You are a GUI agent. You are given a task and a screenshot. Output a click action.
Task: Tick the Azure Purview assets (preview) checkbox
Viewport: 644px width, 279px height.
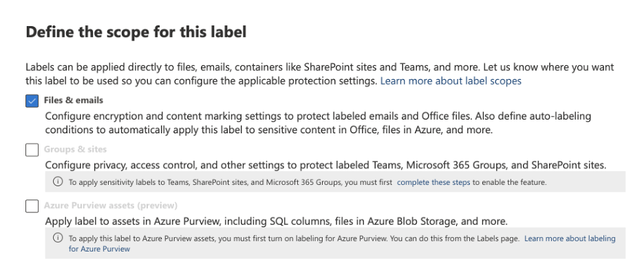[x=32, y=206]
